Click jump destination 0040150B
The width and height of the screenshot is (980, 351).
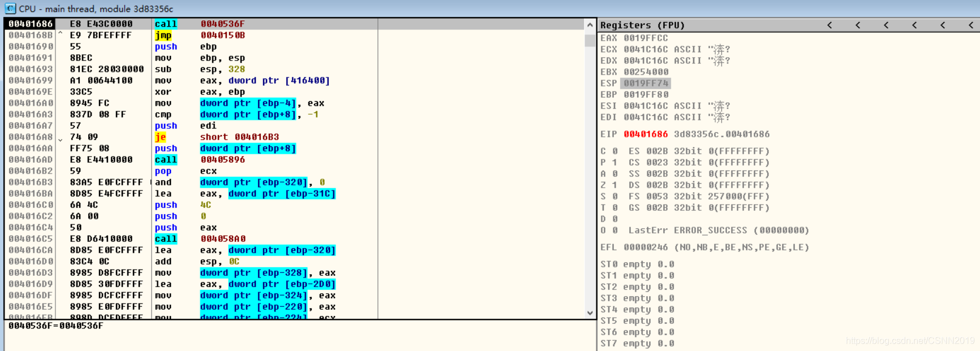click(x=222, y=35)
